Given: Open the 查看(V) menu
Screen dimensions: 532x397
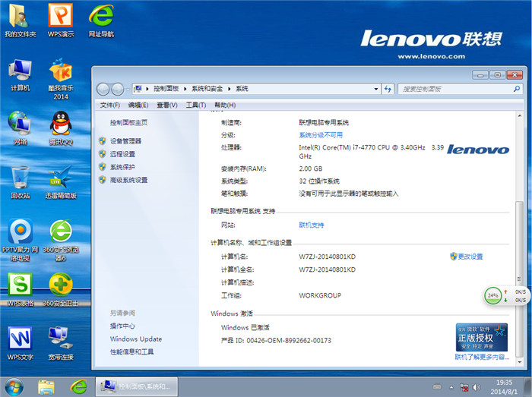Looking at the screenshot, I should 166,105.
